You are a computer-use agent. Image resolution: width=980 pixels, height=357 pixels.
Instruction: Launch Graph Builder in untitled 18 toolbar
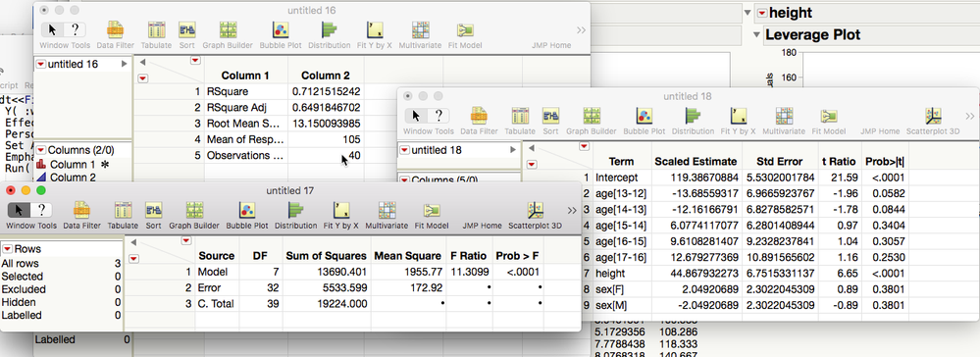pyautogui.click(x=592, y=117)
